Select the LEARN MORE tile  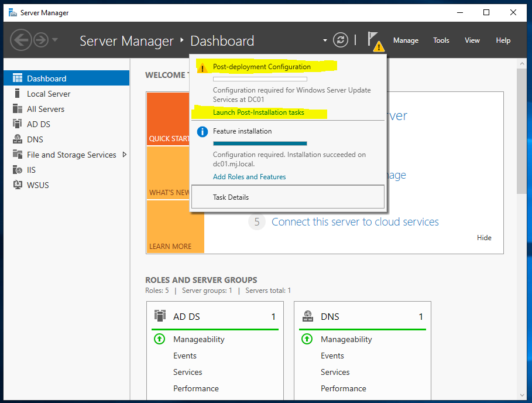pyautogui.click(x=176, y=227)
